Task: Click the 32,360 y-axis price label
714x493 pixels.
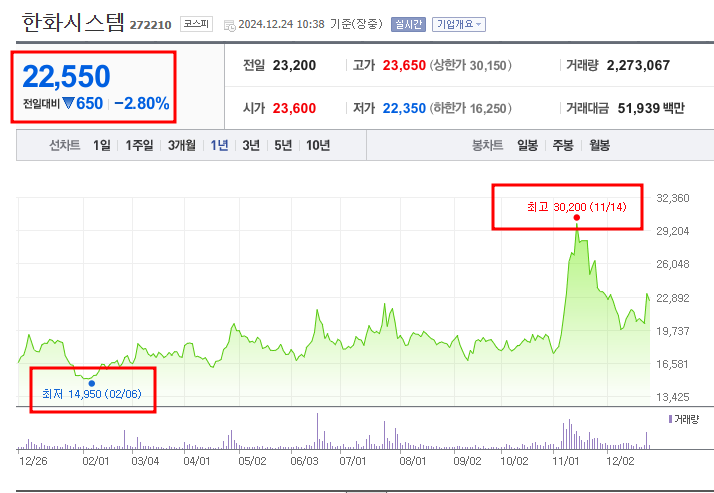Action: [x=673, y=198]
